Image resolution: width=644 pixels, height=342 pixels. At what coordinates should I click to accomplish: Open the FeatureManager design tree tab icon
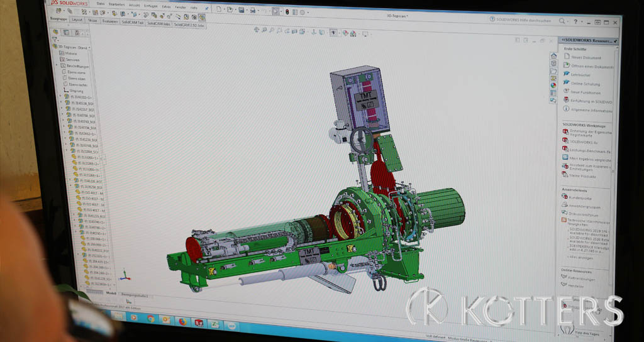[x=56, y=31]
